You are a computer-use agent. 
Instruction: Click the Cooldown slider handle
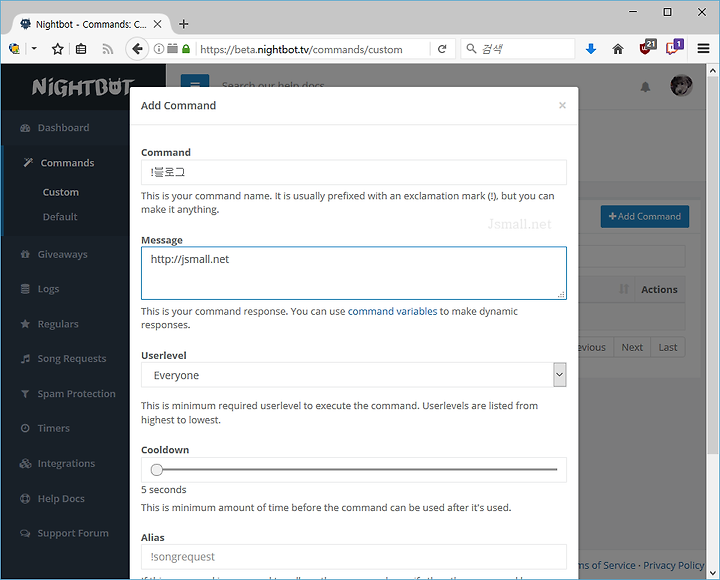coord(157,470)
